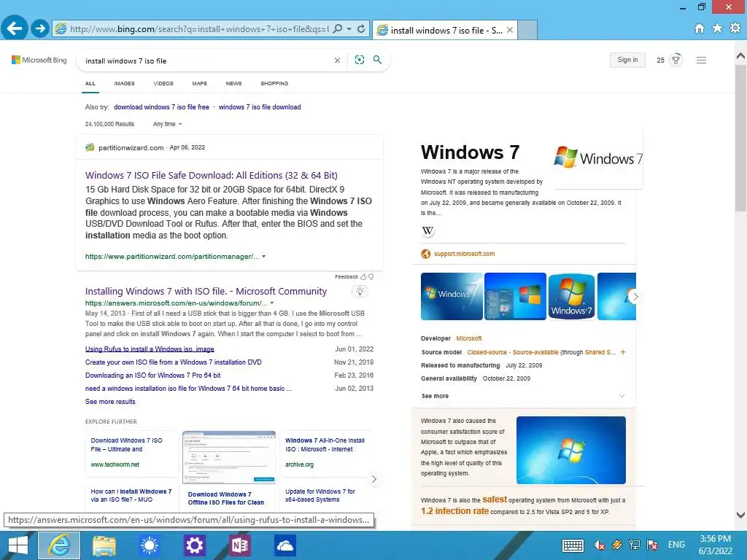Image resolution: width=747 pixels, height=560 pixels.
Task: Submit search with Bing magnifier icon
Action: 377,60
